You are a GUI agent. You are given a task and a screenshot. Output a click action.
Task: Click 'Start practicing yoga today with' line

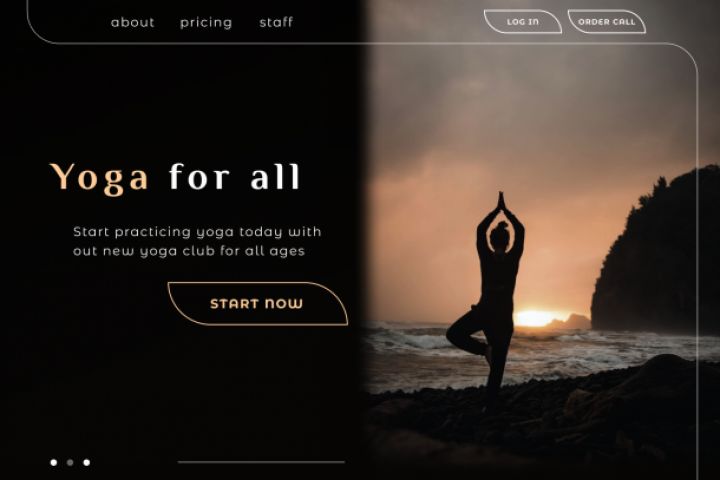[x=197, y=232]
